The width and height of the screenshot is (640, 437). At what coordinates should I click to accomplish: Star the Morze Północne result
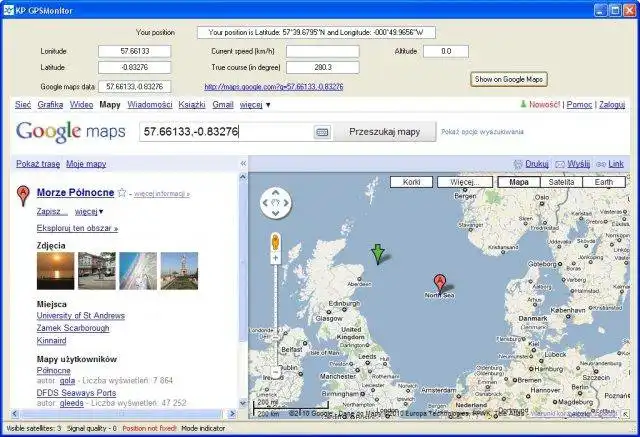122,193
